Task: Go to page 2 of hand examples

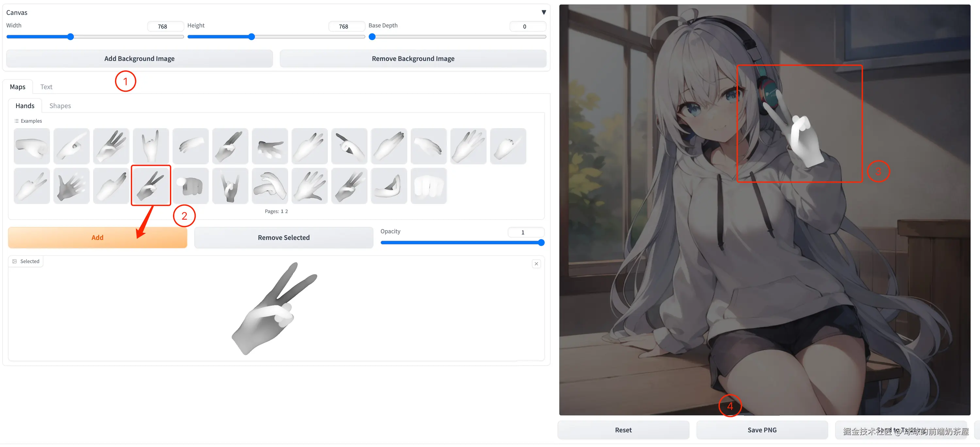Action: point(286,212)
